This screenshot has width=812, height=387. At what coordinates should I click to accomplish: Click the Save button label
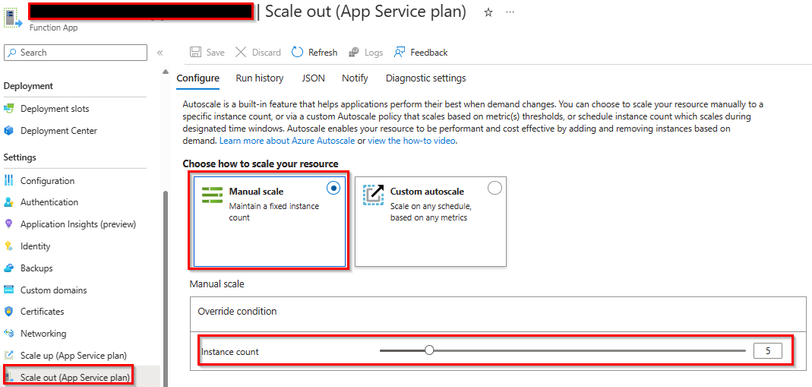[x=215, y=52]
